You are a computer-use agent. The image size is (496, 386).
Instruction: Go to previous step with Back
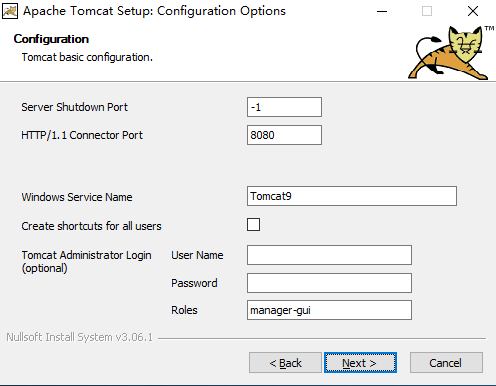285,363
